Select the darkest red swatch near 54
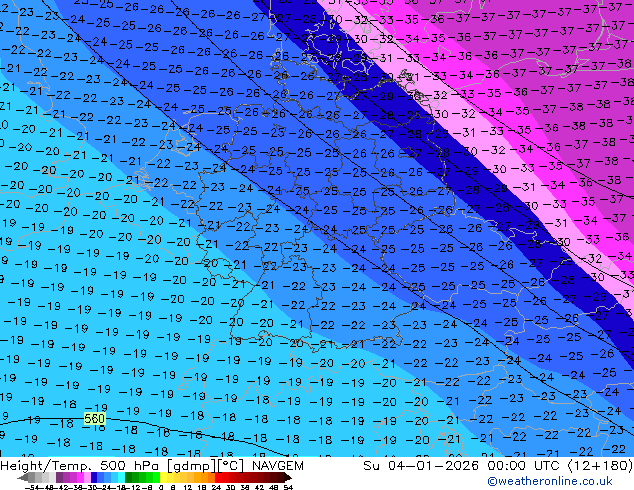Image resolution: width=634 pixels, height=490 pixels. [284, 476]
